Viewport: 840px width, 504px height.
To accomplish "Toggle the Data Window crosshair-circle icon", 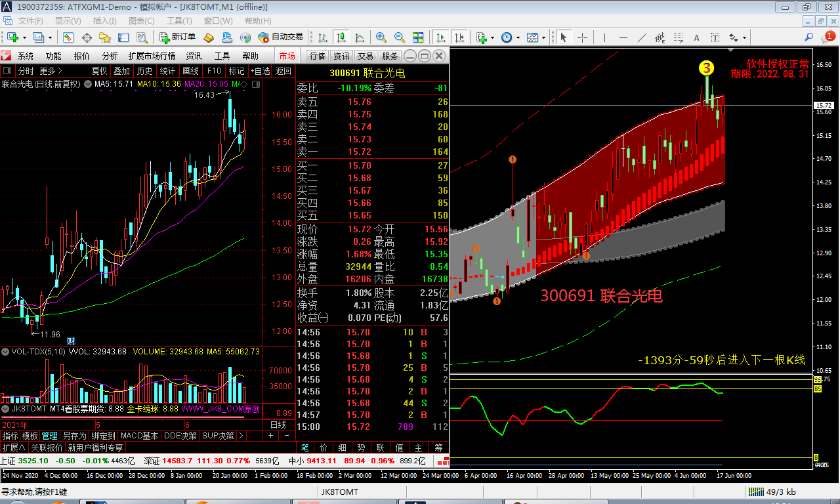I will pos(86,37).
